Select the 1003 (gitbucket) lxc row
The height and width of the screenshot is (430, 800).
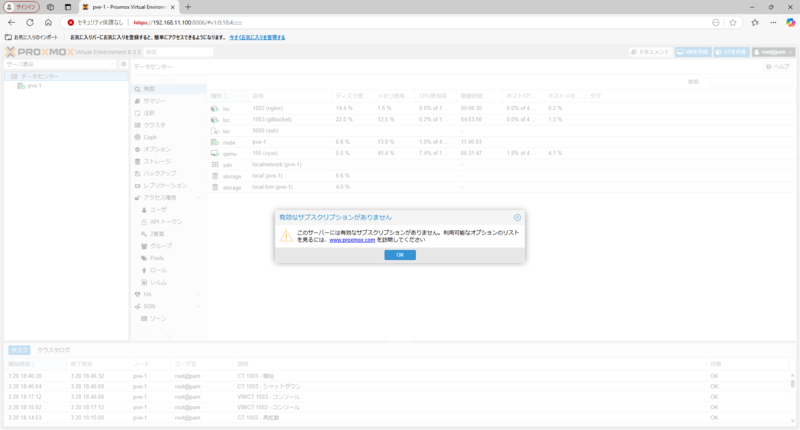[501, 119]
